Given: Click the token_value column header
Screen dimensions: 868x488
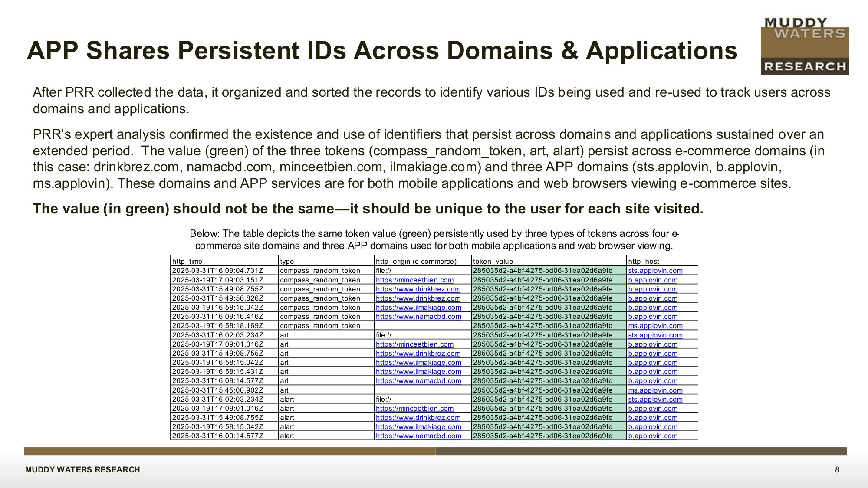Looking at the screenshot, I should click(493, 261).
